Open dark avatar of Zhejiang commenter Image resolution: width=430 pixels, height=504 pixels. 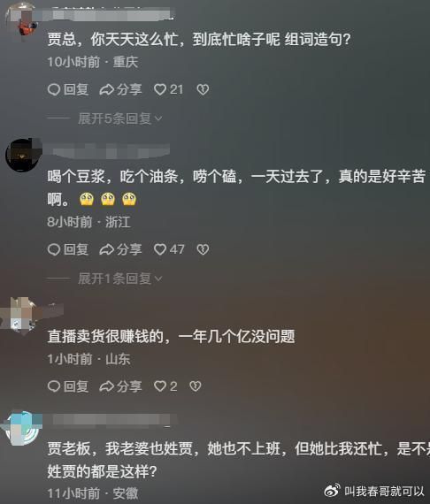[x=23, y=155]
